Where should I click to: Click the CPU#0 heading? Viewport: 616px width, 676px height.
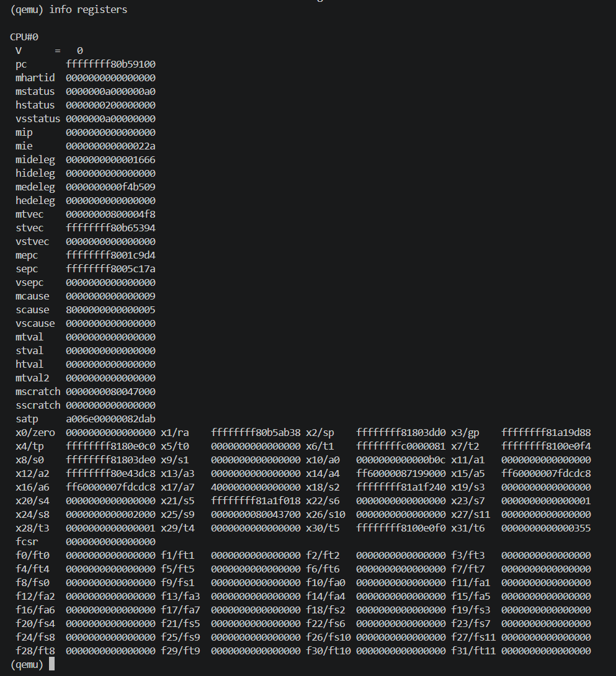24,37
